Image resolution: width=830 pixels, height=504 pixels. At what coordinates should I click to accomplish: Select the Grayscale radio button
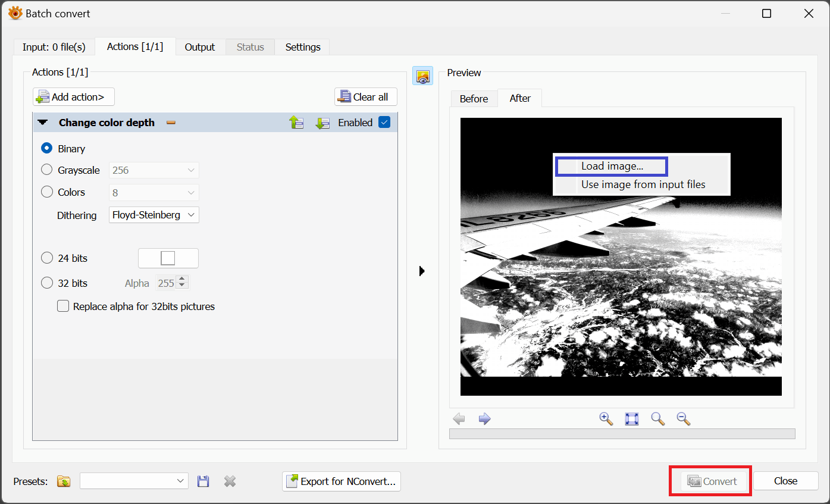(x=47, y=170)
